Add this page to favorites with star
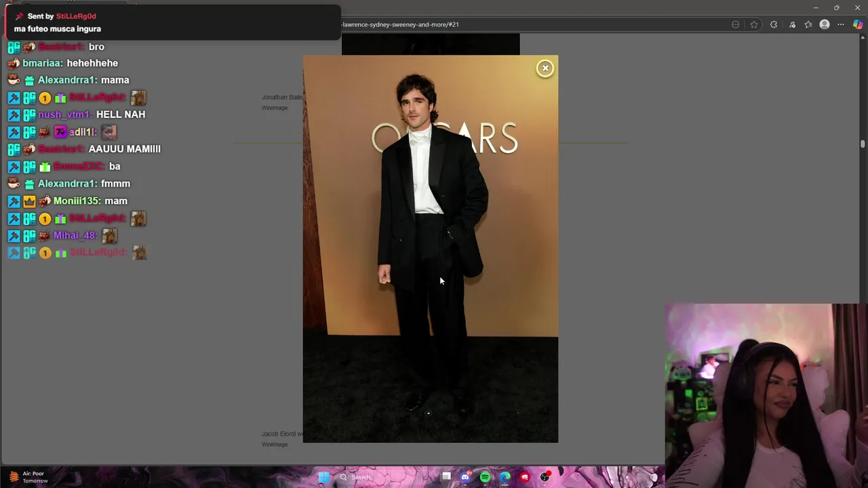 click(x=754, y=24)
